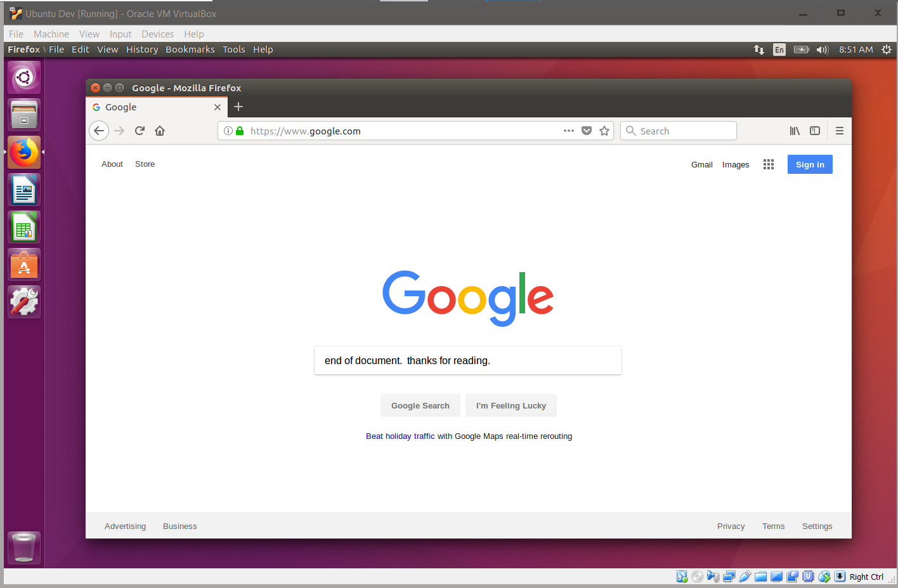
Task: Close the Google tab
Action: pyautogui.click(x=218, y=107)
